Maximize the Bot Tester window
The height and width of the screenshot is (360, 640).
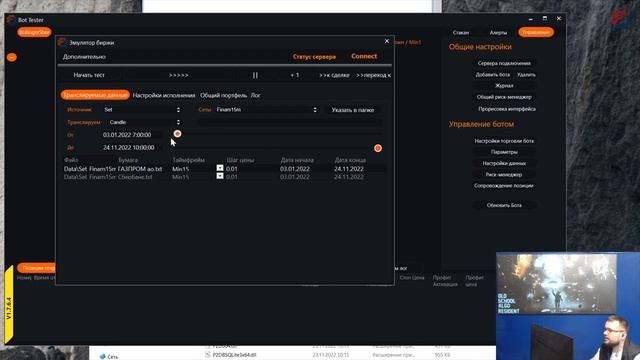(544, 19)
